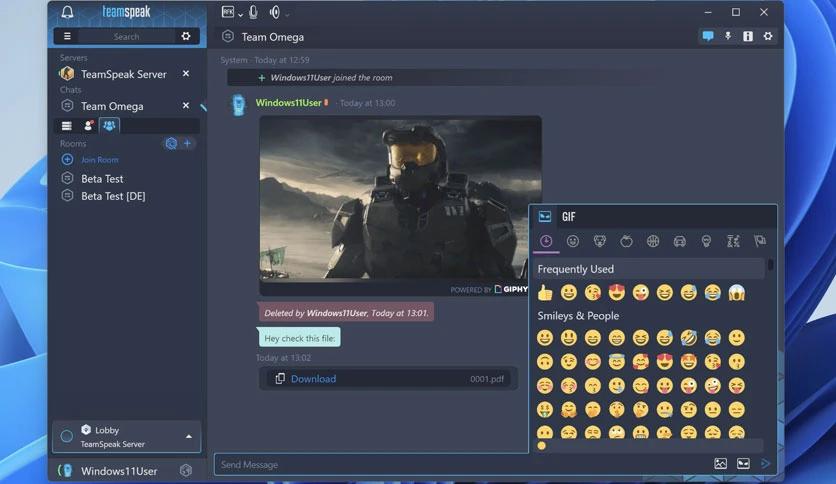
Task: Open the Windows11User profile avatar
Action: 66,471
